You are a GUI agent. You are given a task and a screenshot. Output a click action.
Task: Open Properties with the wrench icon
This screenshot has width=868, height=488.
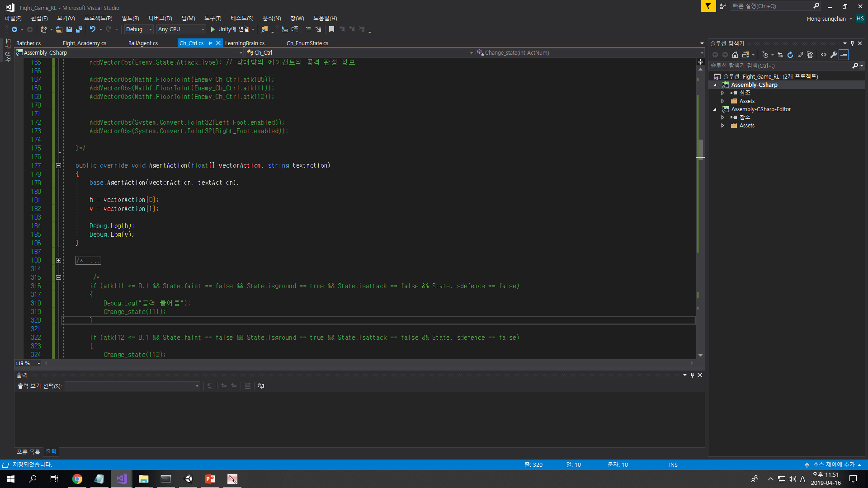[834, 55]
